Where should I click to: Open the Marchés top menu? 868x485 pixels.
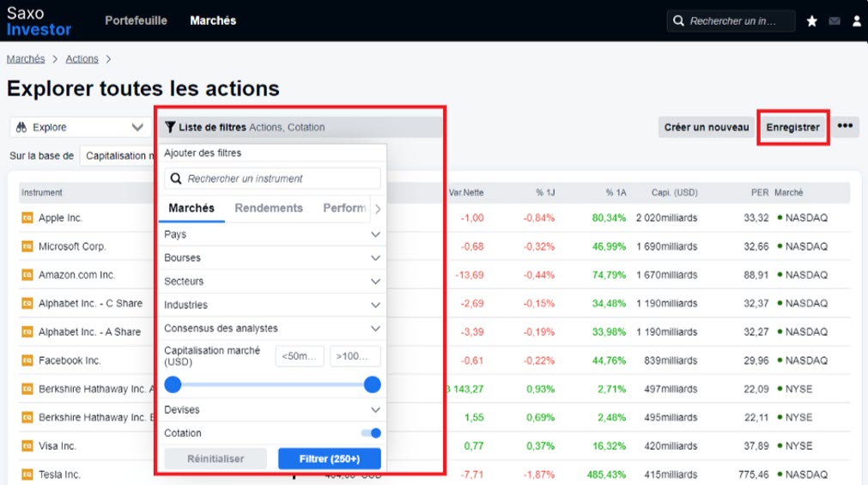tap(213, 21)
